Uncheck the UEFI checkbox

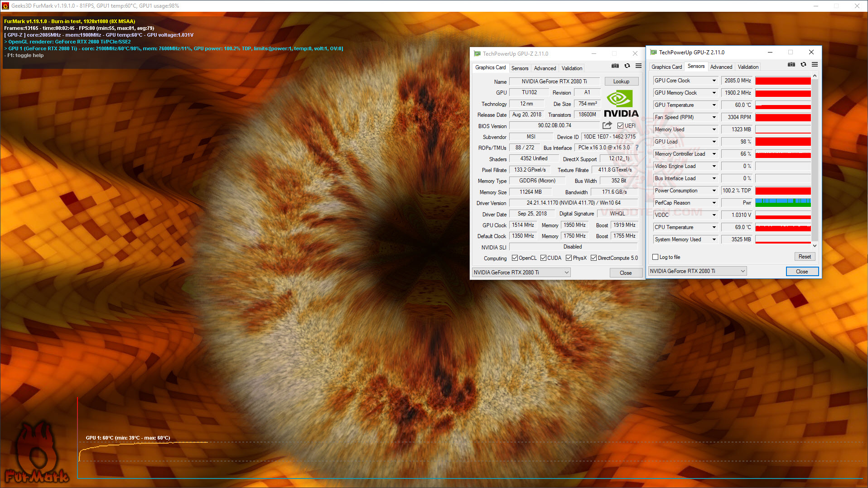pyautogui.click(x=619, y=125)
